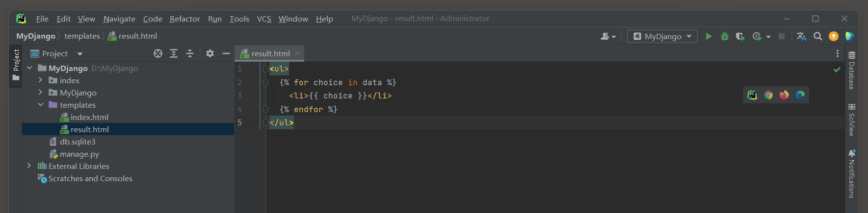Click the PyCharm logo icon
Image resolution: width=868 pixels, height=213 pixels.
click(21, 19)
